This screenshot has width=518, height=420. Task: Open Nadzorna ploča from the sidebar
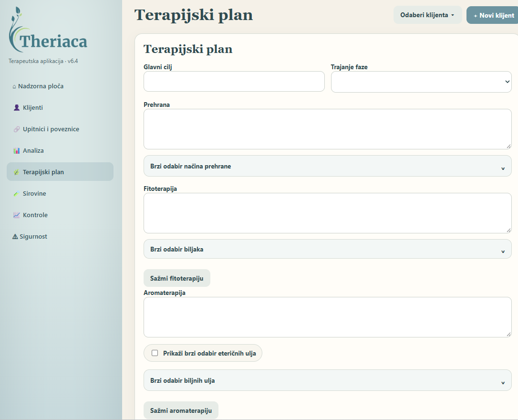[60, 86]
